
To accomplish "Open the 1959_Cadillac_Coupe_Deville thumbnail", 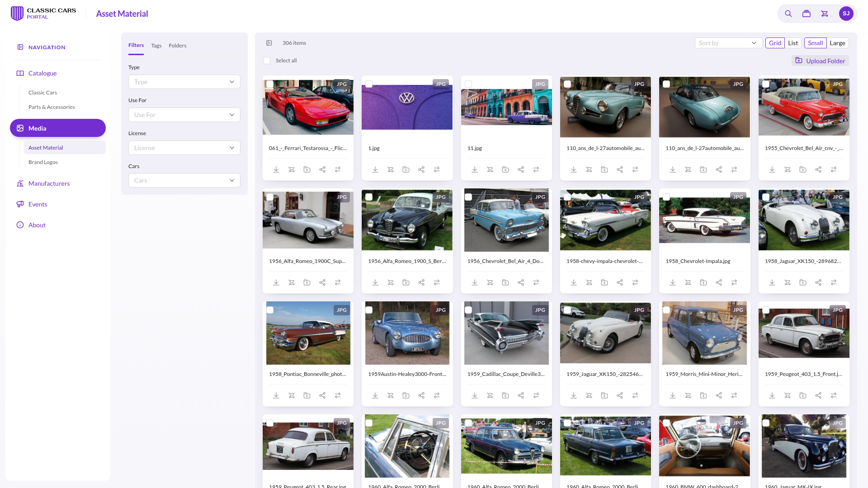I will tap(506, 333).
